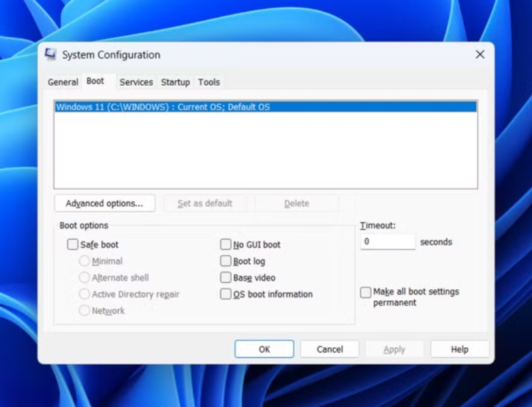
Task: Click the System Configuration title bar icon
Action: [51, 54]
